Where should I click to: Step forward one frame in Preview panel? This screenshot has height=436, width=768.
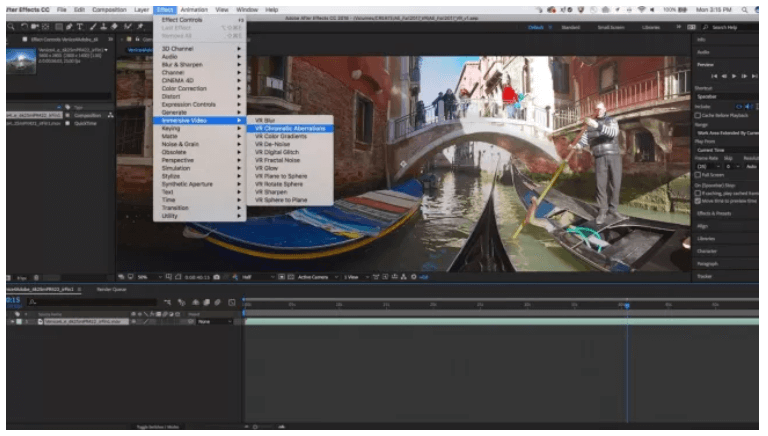click(x=744, y=76)
